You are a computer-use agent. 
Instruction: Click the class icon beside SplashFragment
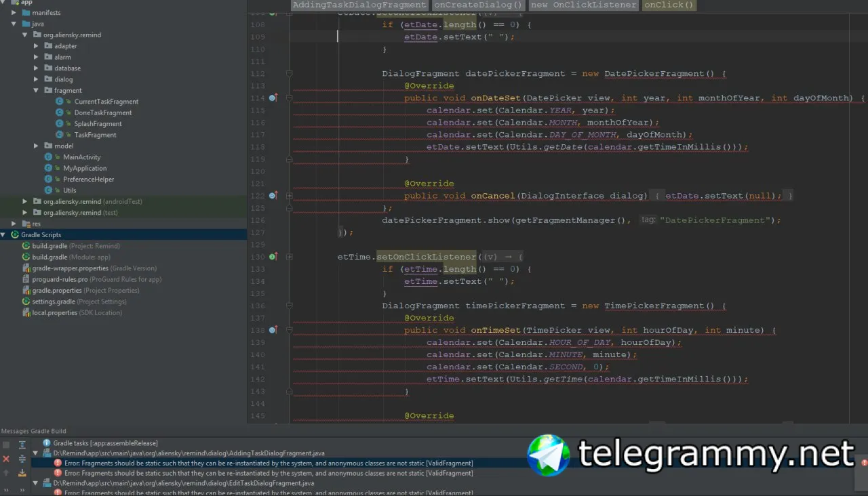(60, 124)
